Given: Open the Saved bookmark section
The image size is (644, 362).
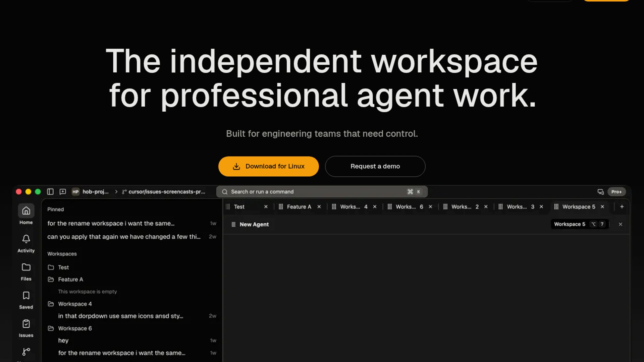Looking at the screenshot, I should pyautogui.click(x=26, y=300).
